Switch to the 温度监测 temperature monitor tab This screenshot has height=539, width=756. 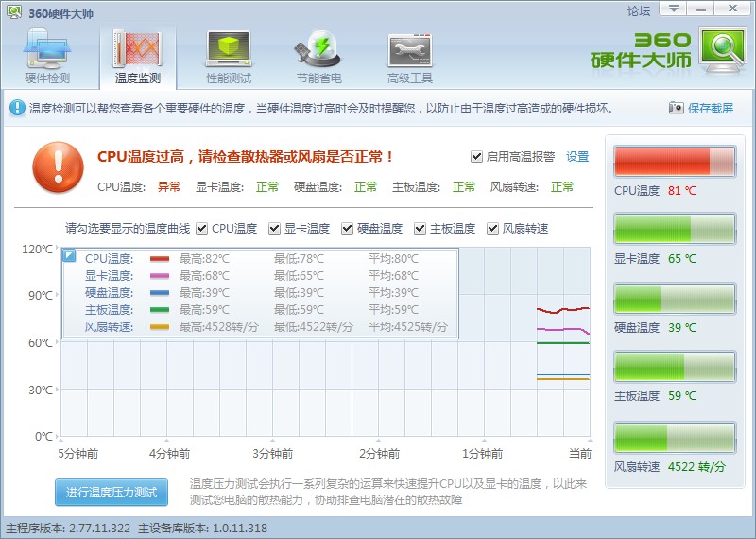138,57
